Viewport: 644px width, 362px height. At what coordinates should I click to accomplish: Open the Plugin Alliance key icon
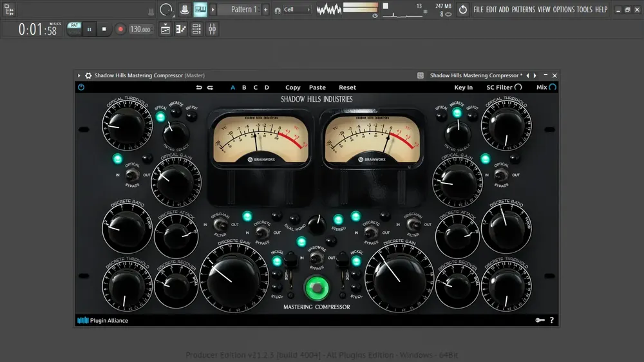tap(540, 320)
